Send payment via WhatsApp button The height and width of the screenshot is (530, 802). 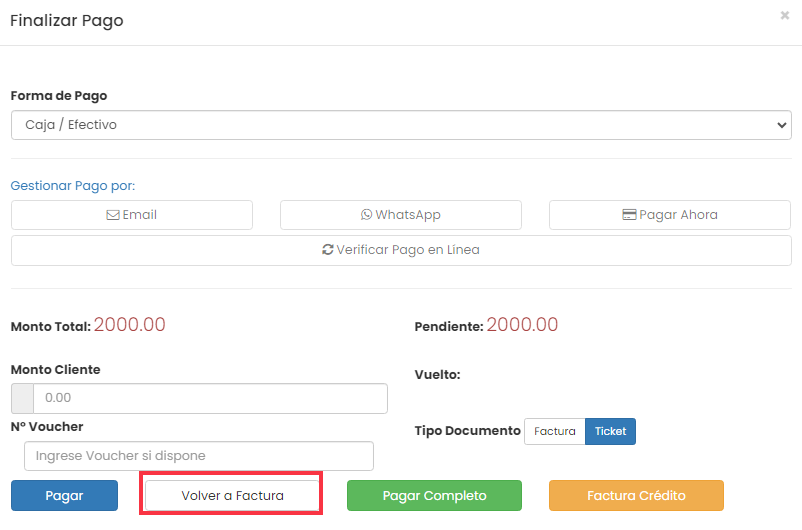401,215
